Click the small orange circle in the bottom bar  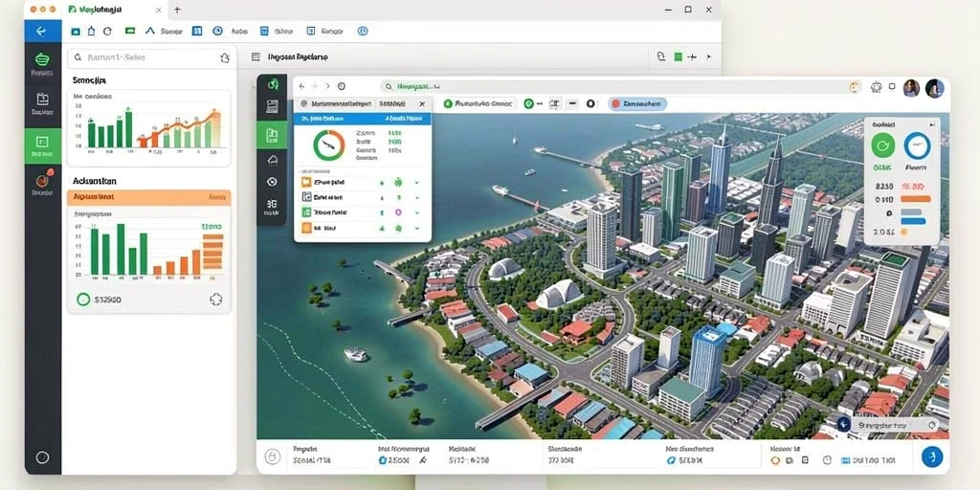[x=775, y=460]
